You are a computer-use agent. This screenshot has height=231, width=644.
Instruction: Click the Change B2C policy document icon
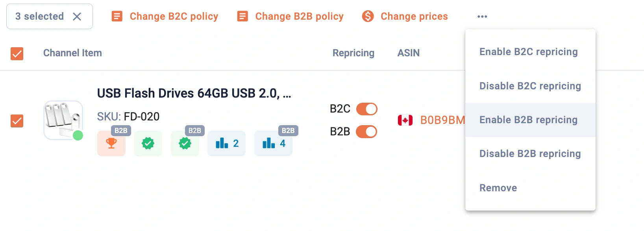117,16
